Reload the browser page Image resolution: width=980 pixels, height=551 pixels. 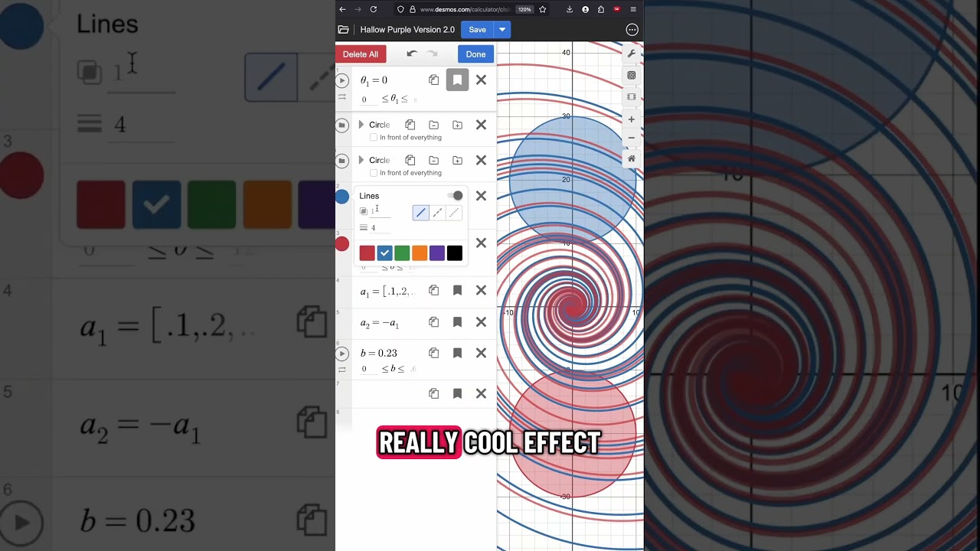pyautogui.click(x=374, y=9)
